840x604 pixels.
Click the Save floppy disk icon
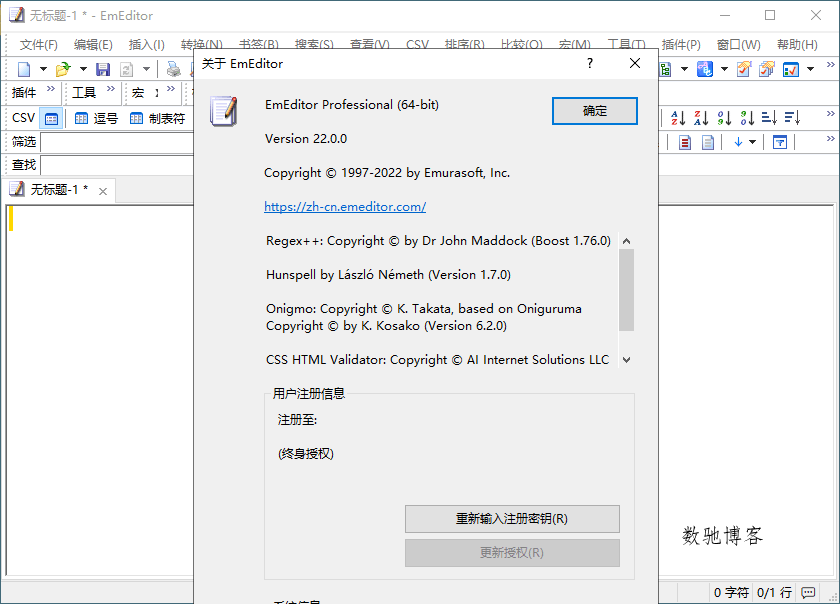coord(102,69)
